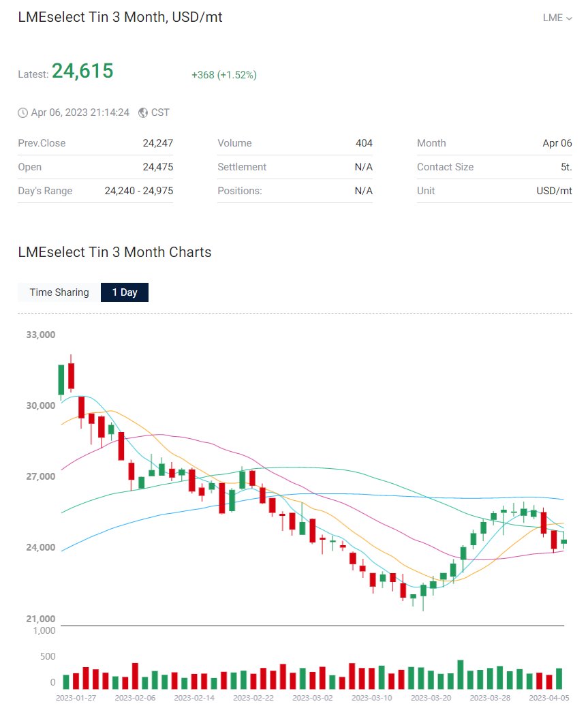Click the +368 (+1.52%) change value

point(223,75)
